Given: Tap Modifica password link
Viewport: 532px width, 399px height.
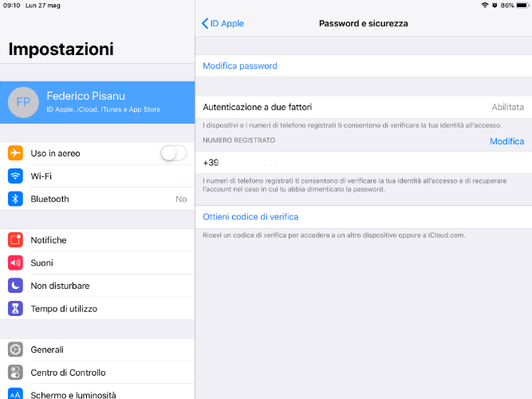Looking at the screenshot, I should (x=240, y=66).
